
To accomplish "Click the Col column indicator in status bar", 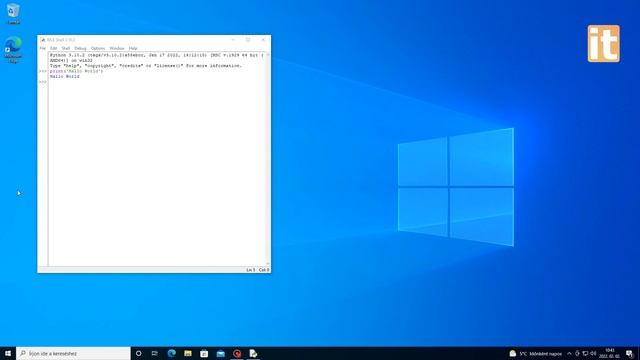I will (x=264, y=270).
